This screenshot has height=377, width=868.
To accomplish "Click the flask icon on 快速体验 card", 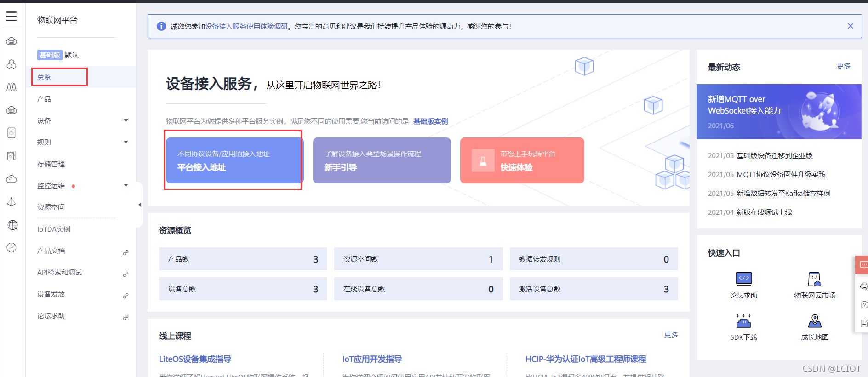I will pos(483,160).
